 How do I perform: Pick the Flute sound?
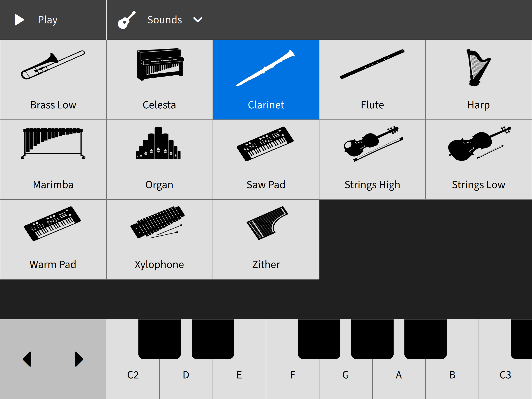coord(372,80)
